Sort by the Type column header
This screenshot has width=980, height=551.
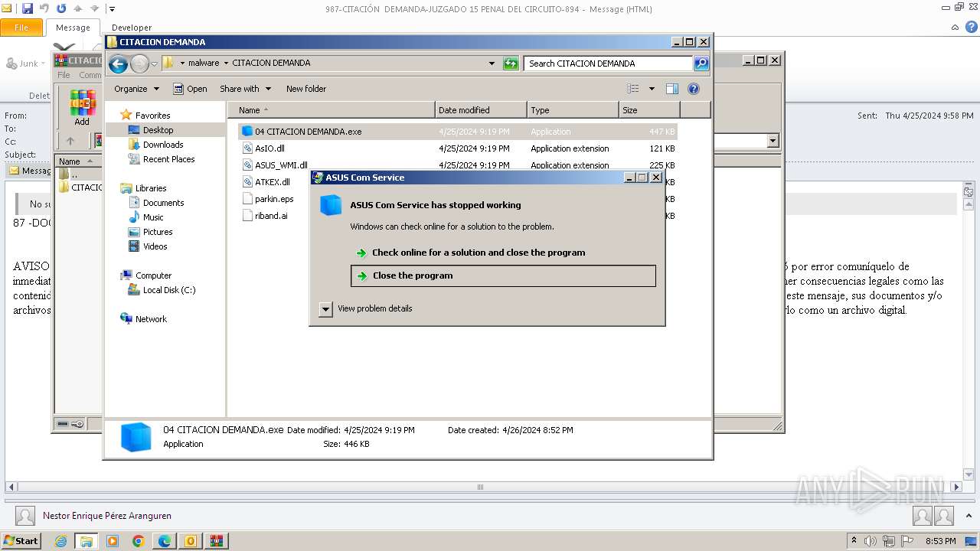pos(573,110)
